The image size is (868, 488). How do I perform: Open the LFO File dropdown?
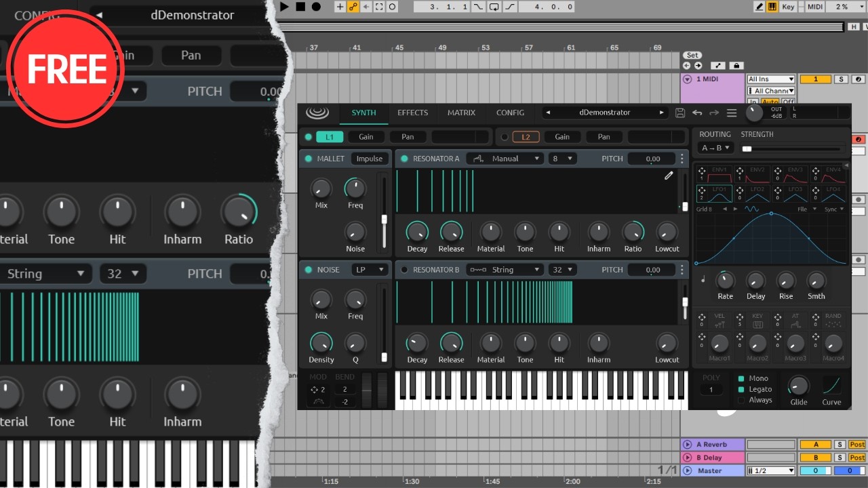click(x=806, y=209)
